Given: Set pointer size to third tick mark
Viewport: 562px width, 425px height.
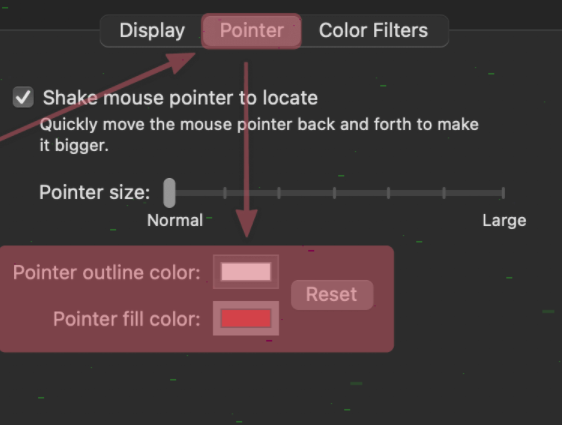Looking at the screenshot, I should pos(279,193).
